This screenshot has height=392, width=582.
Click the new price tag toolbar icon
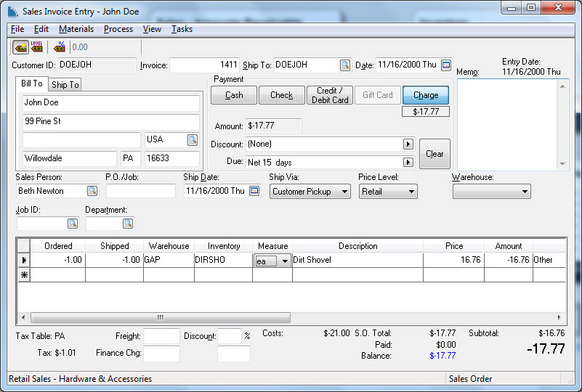pos(20,47)
